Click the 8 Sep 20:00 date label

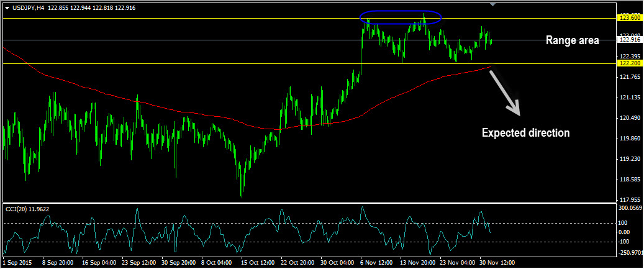tap(58, 262)
